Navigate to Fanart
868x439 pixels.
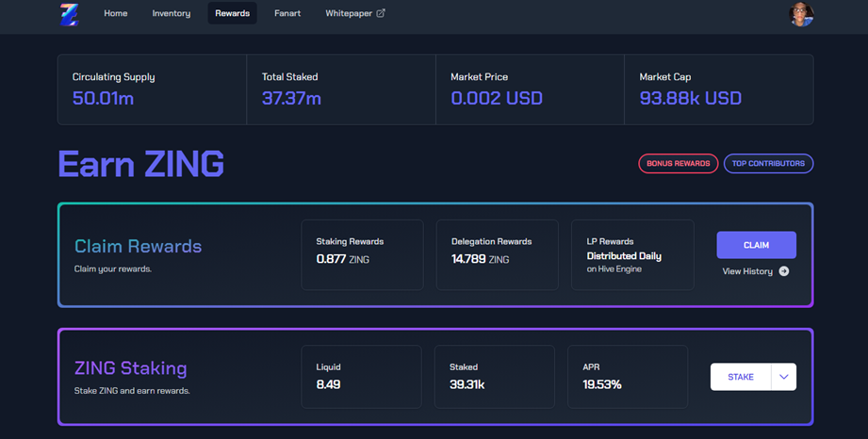tap(287, 13)
